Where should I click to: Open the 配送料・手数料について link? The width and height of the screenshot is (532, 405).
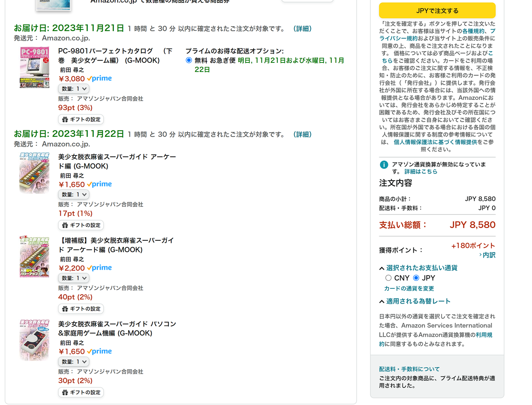click(409, 369)
